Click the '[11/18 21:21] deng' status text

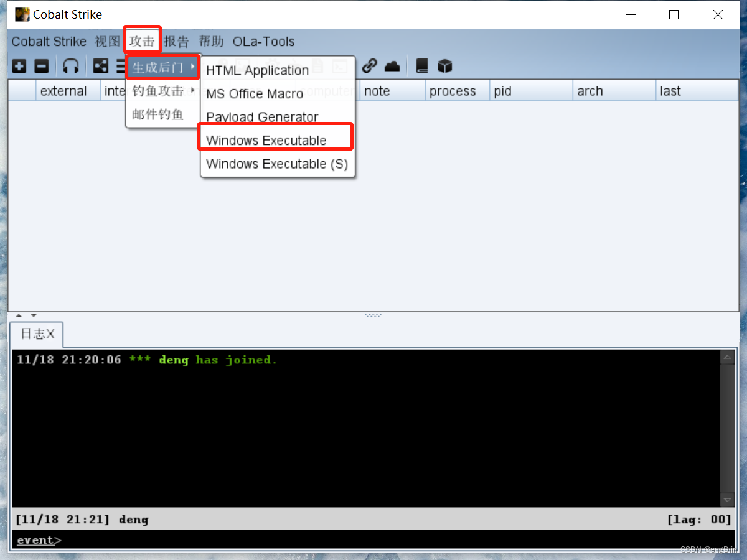click(82, 519)
